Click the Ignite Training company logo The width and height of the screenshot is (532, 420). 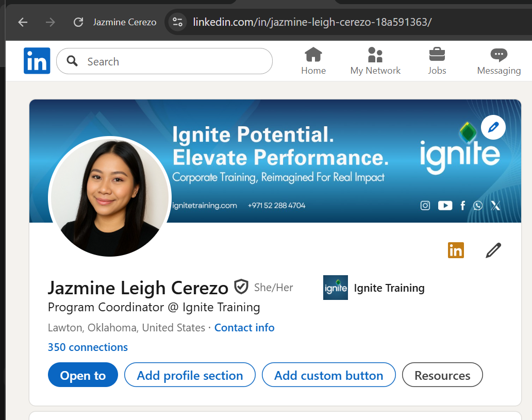pyautogui.click(x=336, y=288)
